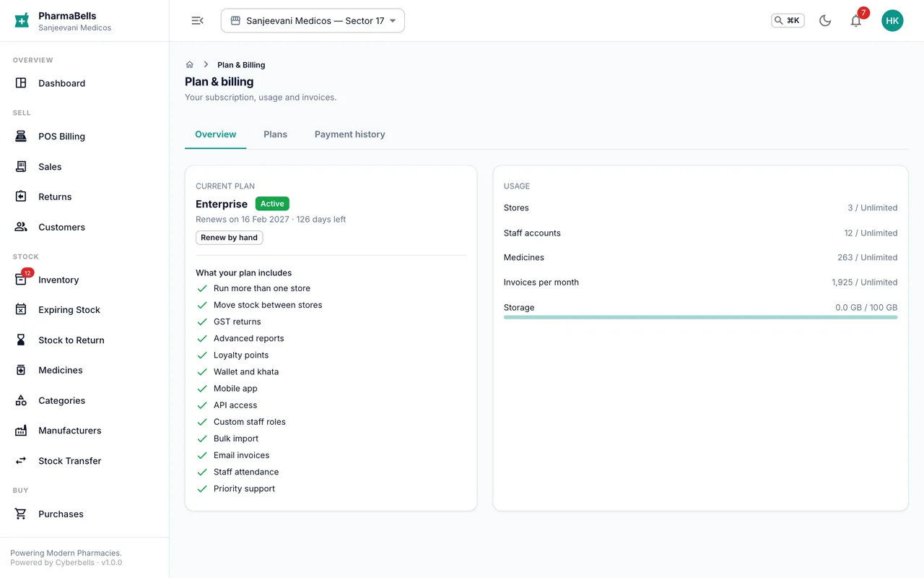Viewport: 924px width, 578px height.
Task: Click the Storage usage progress bar
Action: coord(700,317)
